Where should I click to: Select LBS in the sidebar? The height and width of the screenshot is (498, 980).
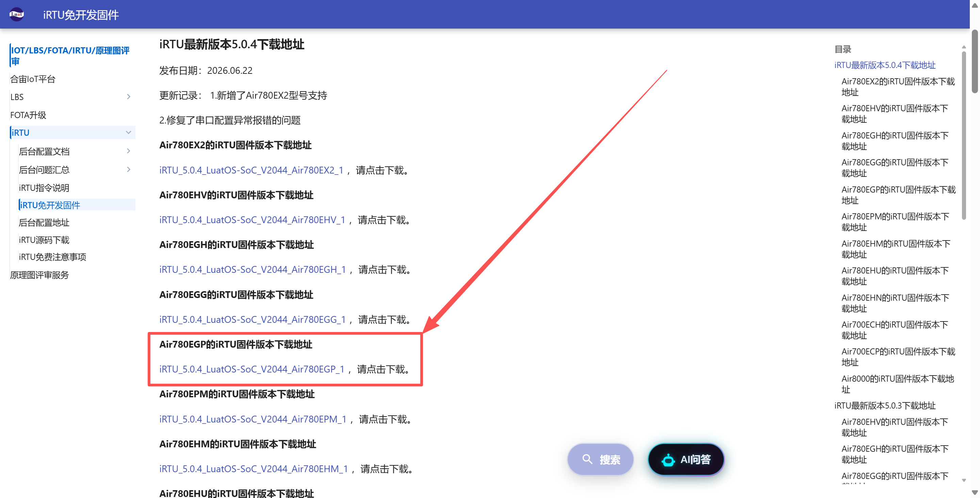click(17, 97)
